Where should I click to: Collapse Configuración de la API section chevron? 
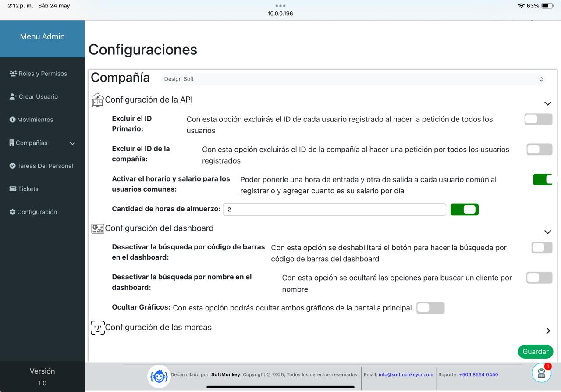coord(547,103)
